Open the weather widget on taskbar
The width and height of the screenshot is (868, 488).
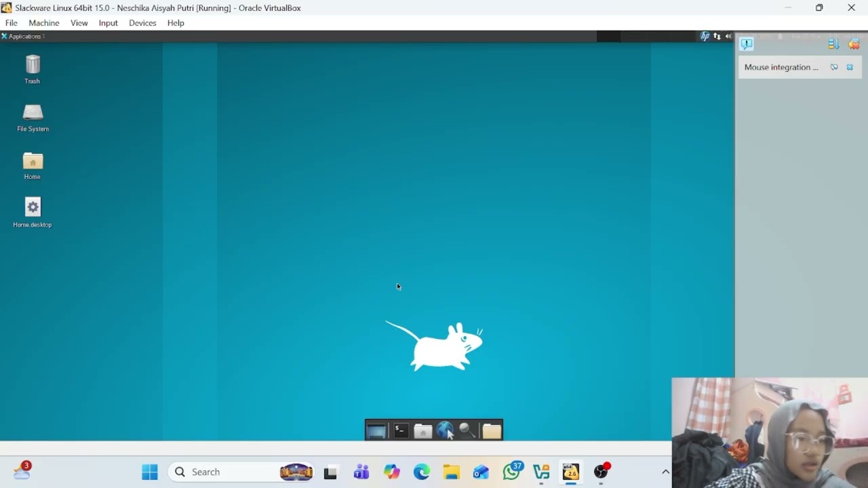point(22,470)
